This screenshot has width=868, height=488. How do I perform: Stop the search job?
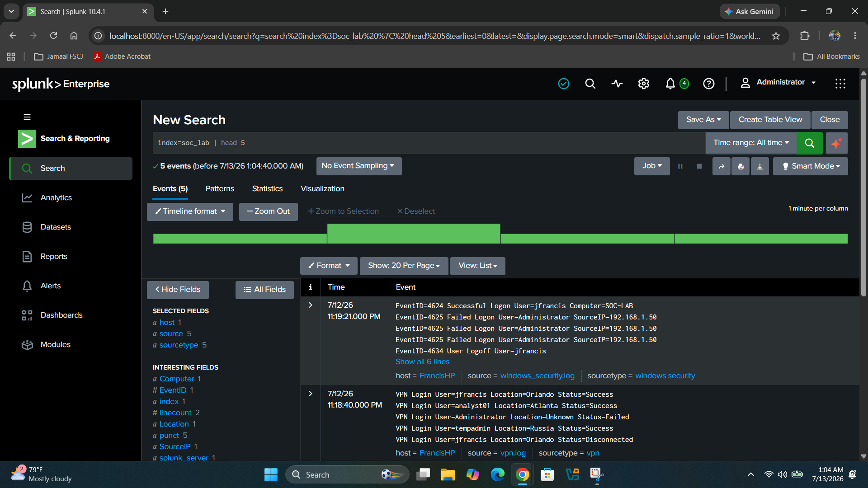(699, 166)
